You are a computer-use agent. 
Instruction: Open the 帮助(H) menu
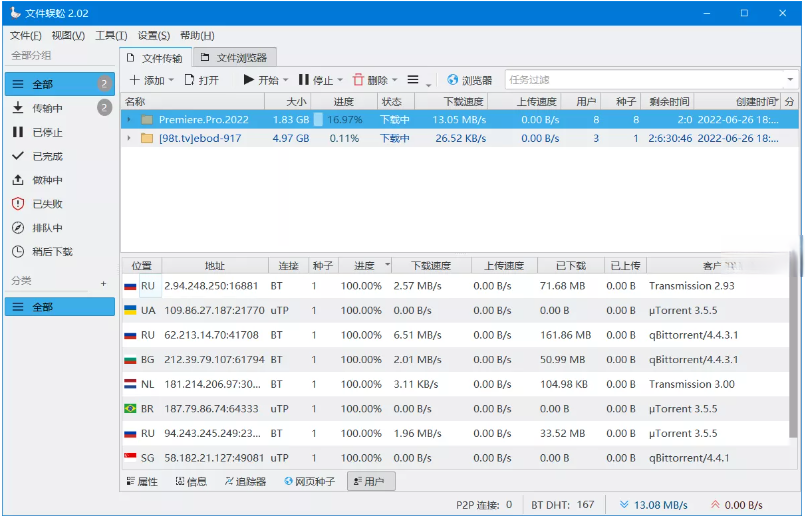click(197, 35)
